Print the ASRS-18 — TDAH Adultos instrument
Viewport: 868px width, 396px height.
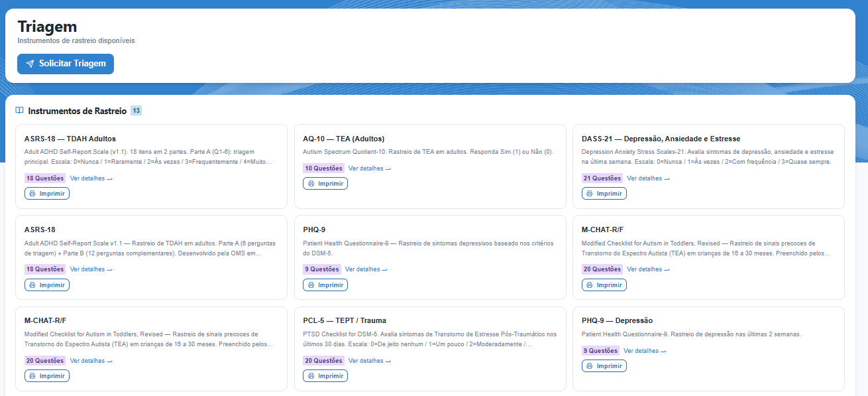47,194
